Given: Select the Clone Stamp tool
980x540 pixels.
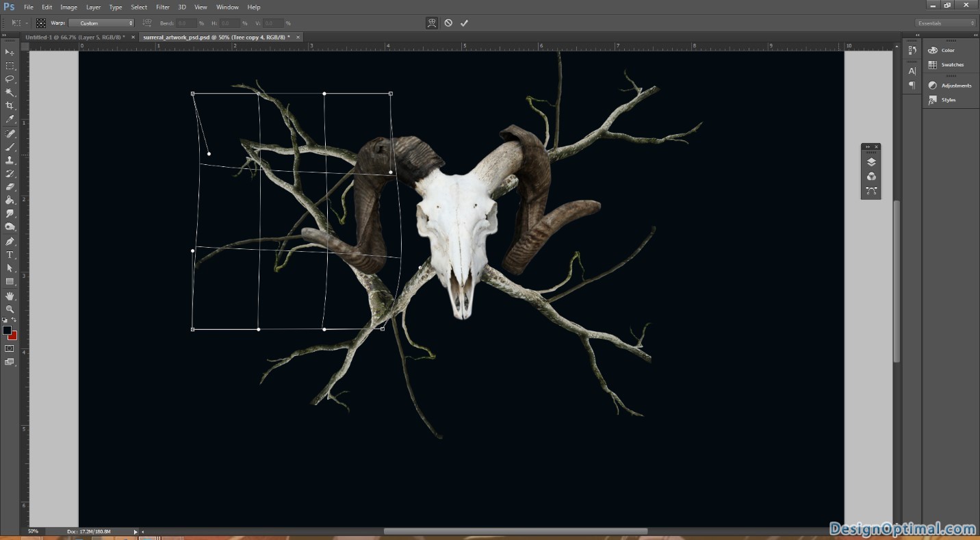Looking at the screenshot, I should (x=10, y=160).
